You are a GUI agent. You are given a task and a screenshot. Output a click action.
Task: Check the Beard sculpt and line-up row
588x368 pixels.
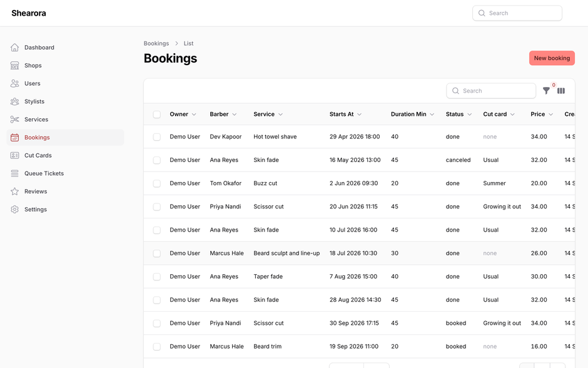click(157, 253)
